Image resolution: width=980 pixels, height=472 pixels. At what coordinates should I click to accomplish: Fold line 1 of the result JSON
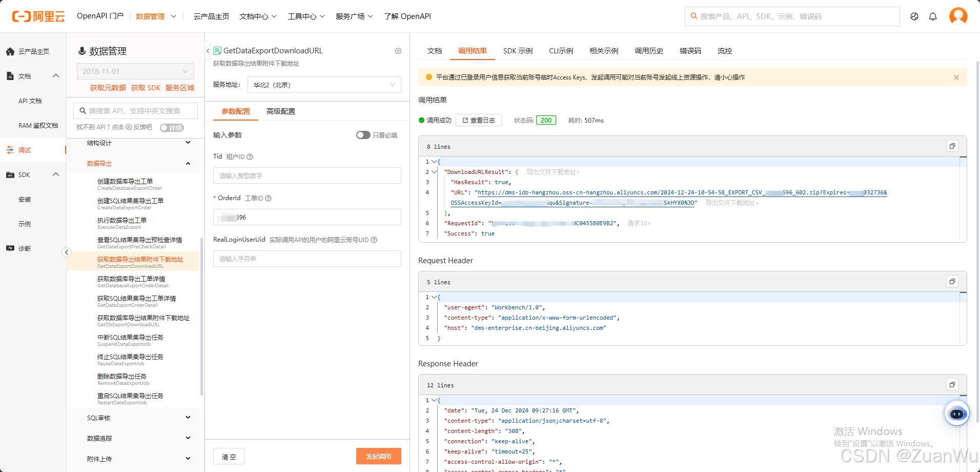(434, 162)
